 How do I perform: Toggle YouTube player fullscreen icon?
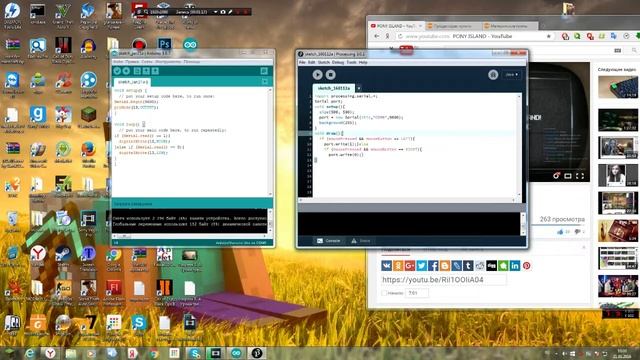(x=580, y=176)
